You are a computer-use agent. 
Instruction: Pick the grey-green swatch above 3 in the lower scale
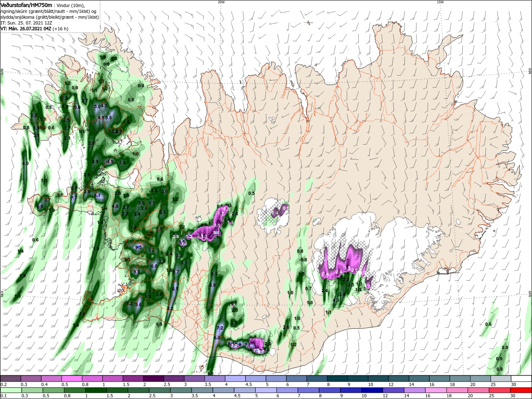[x=180, y=390]
